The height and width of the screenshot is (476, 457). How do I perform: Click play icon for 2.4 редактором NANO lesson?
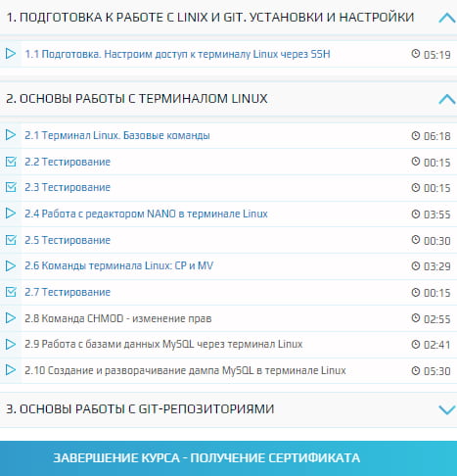[11, 214]
